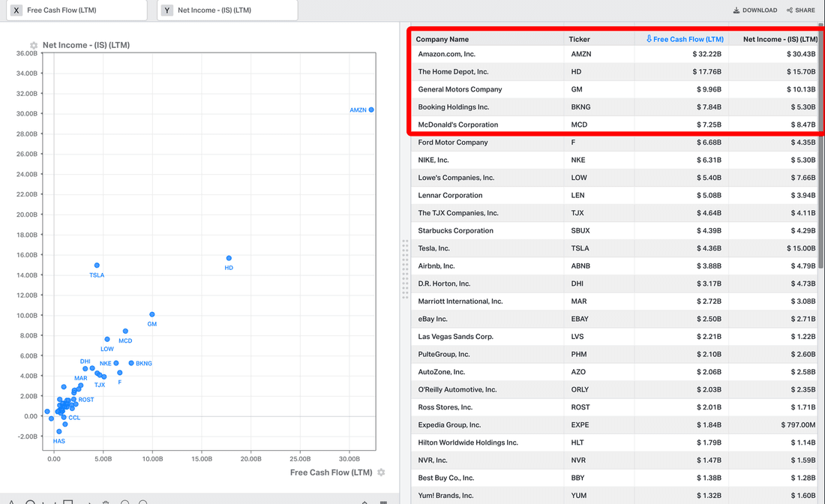Select the BKNG data point in the chart
The width and height of the screenshot is (825, 504).
tap(131, 363)
